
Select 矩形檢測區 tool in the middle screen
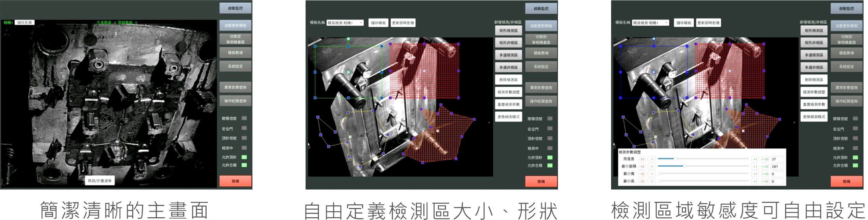point(508,30)
